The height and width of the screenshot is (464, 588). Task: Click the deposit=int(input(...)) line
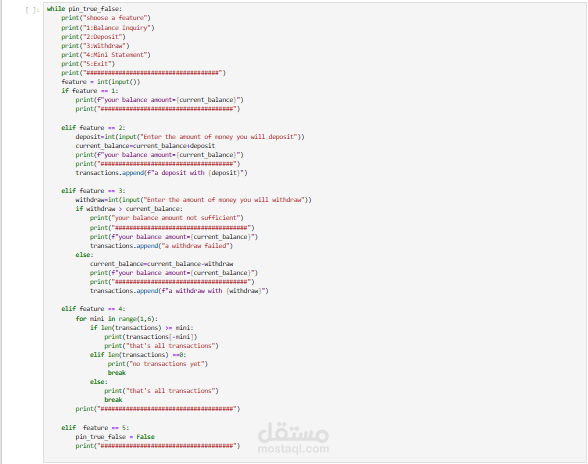(x=190, y=137)
